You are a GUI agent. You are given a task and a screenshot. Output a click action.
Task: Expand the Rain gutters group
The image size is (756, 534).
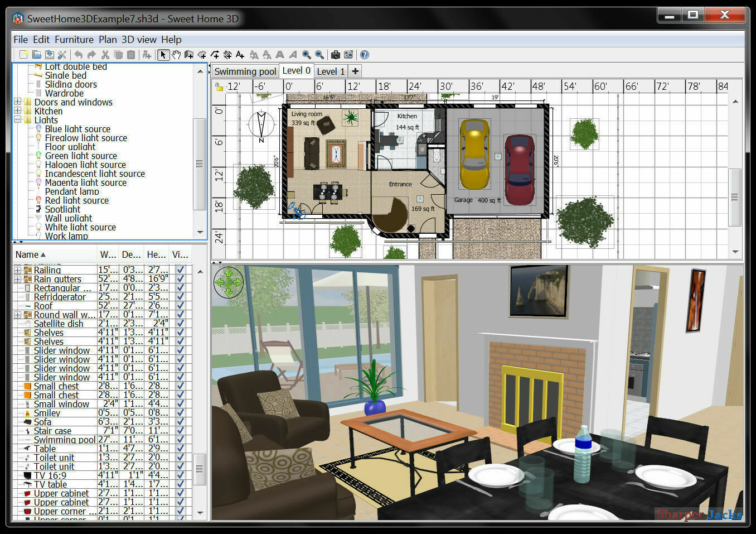18,279
